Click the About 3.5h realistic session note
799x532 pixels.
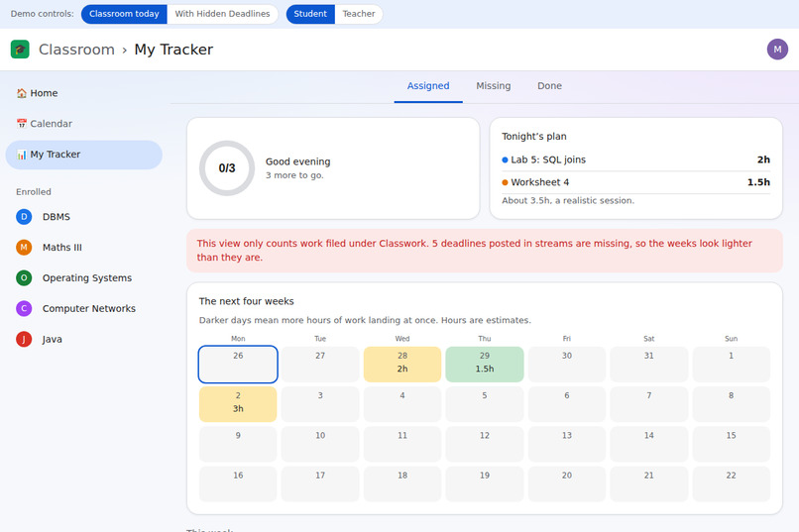[568, 200]
